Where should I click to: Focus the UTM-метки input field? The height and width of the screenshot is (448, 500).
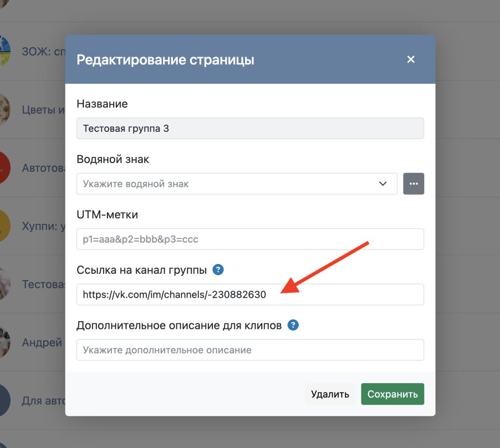(x=250, y=239)
